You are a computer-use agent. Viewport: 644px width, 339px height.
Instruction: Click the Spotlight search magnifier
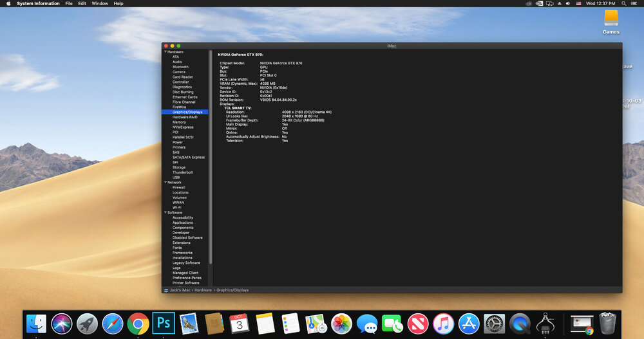[x=623, y=3]
